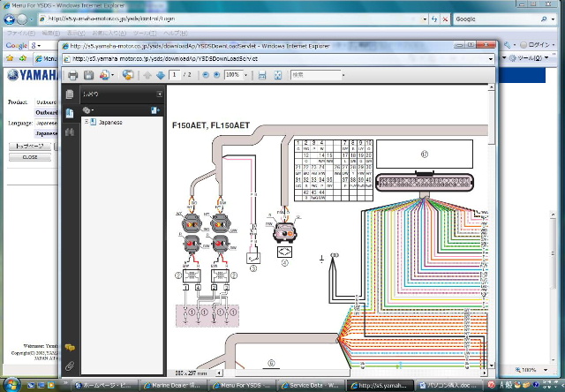Switch to the .doc document taskbar window
Image resolution: width=565 pixels, height=392 pixels.
click(x=448, y=386)
